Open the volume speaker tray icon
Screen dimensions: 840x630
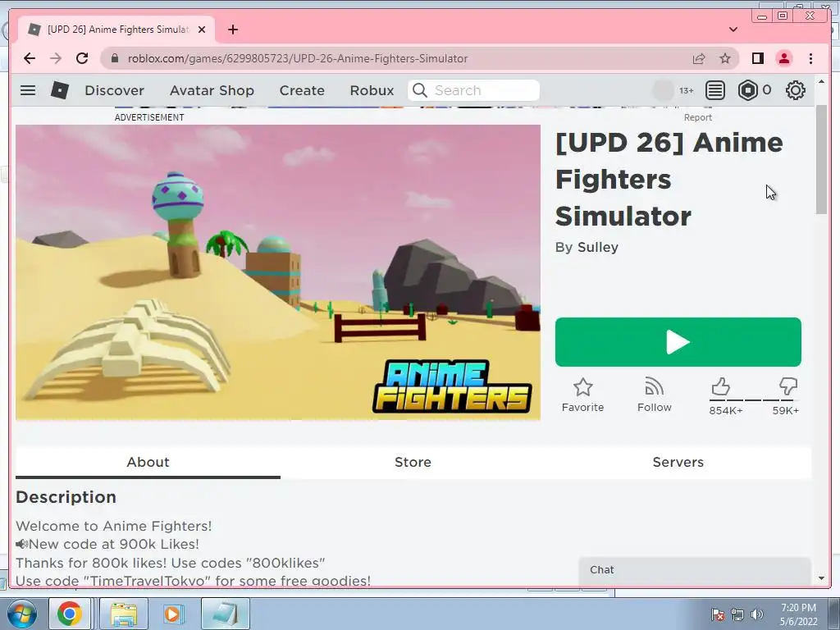coord(757,614)
